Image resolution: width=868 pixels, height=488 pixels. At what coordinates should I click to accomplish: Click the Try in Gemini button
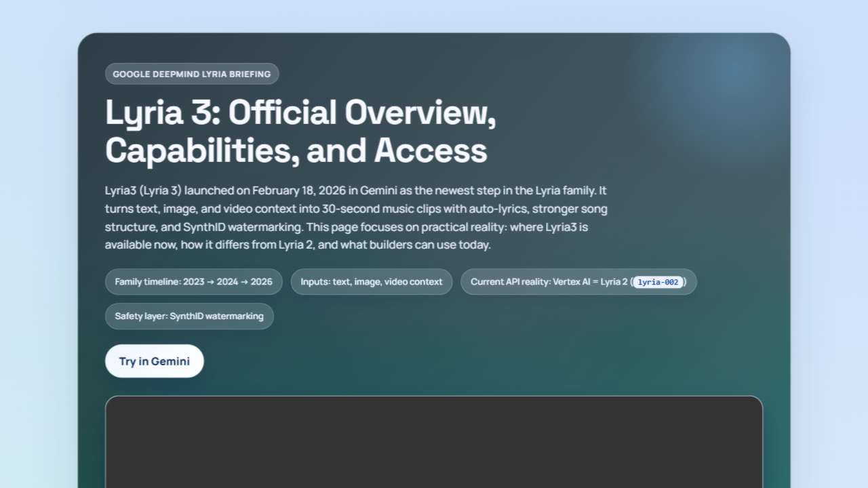pos(154,361)
